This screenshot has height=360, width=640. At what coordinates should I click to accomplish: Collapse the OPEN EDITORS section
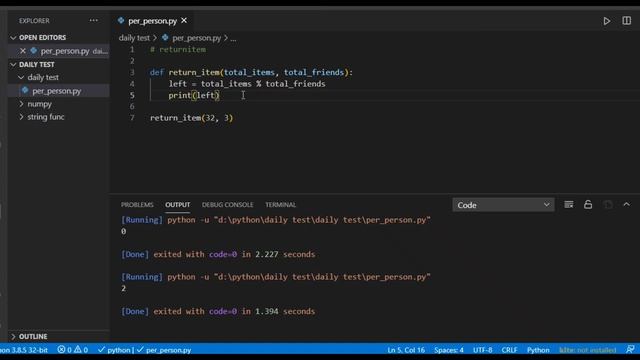[13, 38]
